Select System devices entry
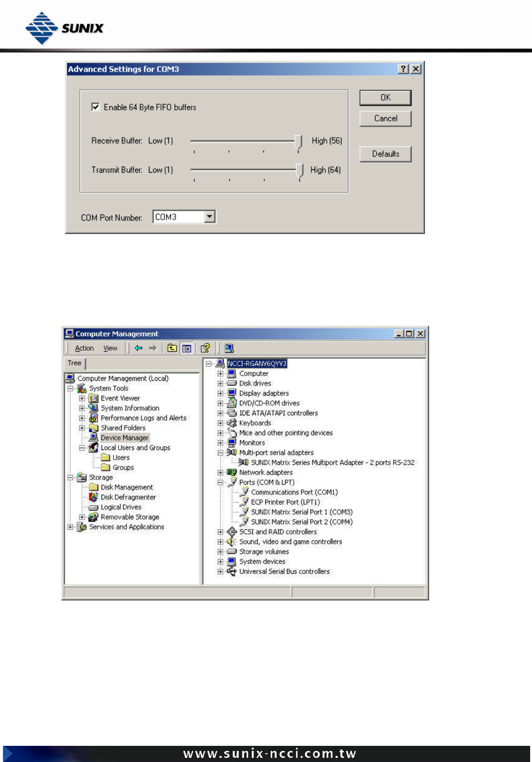The width and height of the screenshot is (532, 762). click(x=262, y=562)
